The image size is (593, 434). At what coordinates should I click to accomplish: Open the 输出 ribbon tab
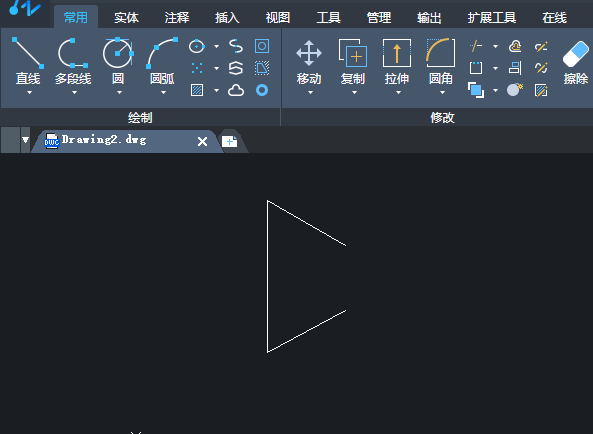pos(429,17)
